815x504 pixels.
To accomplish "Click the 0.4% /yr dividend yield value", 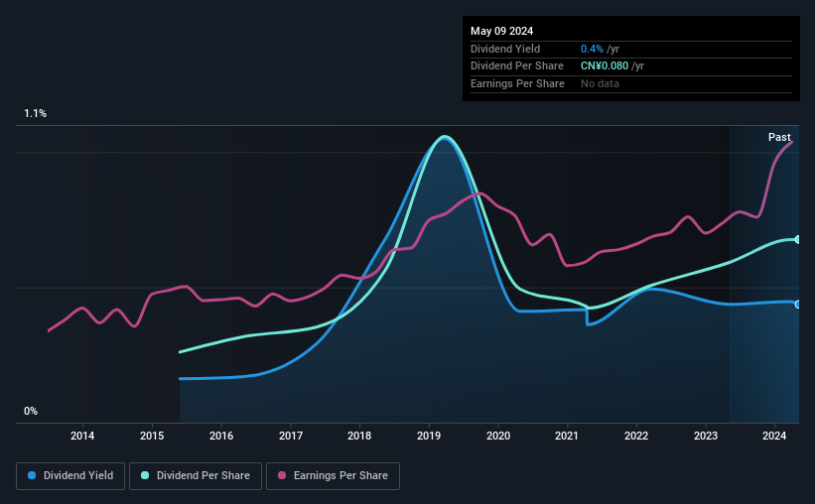I will point(600,49).
